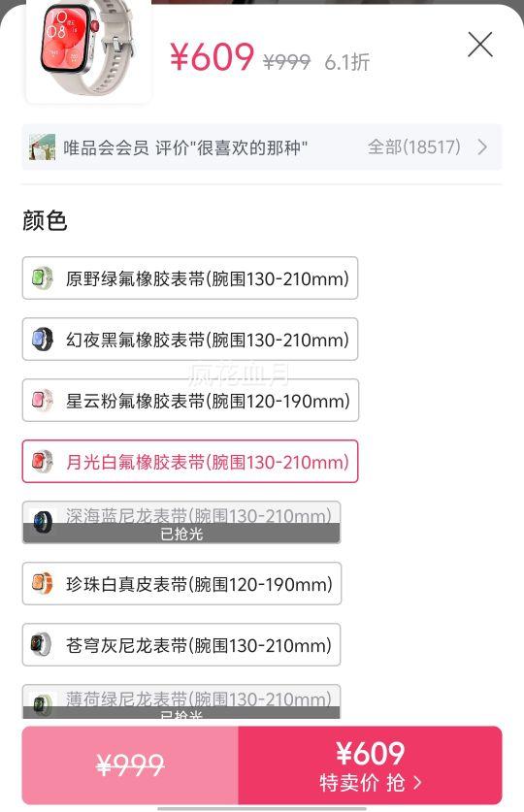Tap the black watch icon swatch
524x812 pixels.
pyautogui.click(x=42, y=340)
